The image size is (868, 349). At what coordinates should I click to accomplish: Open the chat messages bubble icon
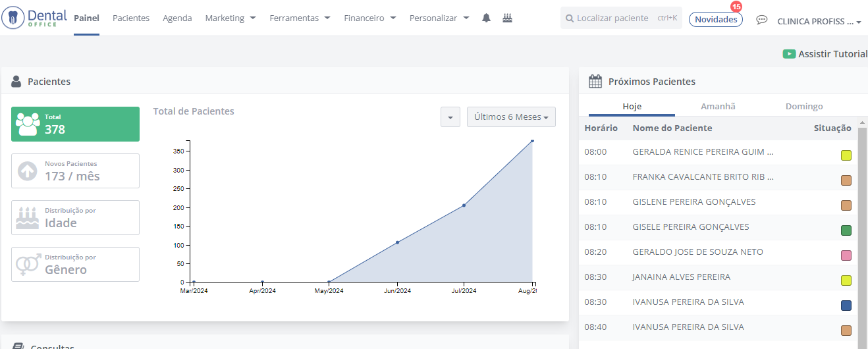(x=761, y=20)
